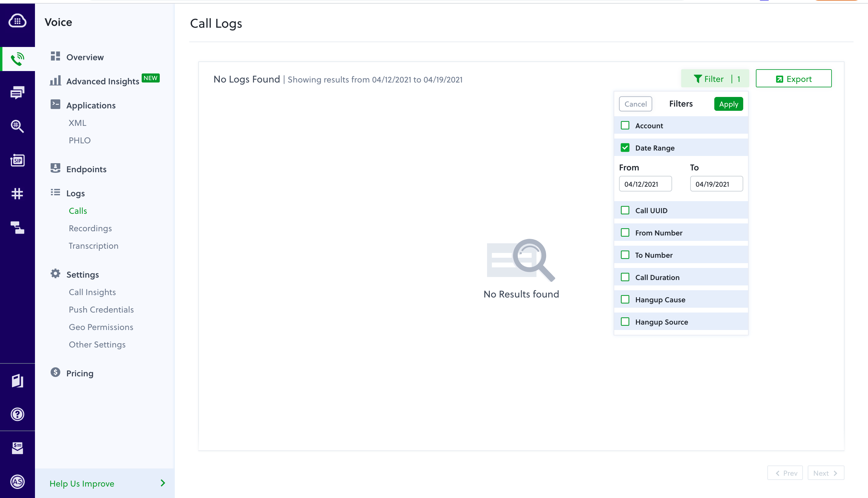Screen dimensions: 868x498
Task: Click the Logs list icon
Action: pos(55,192)
